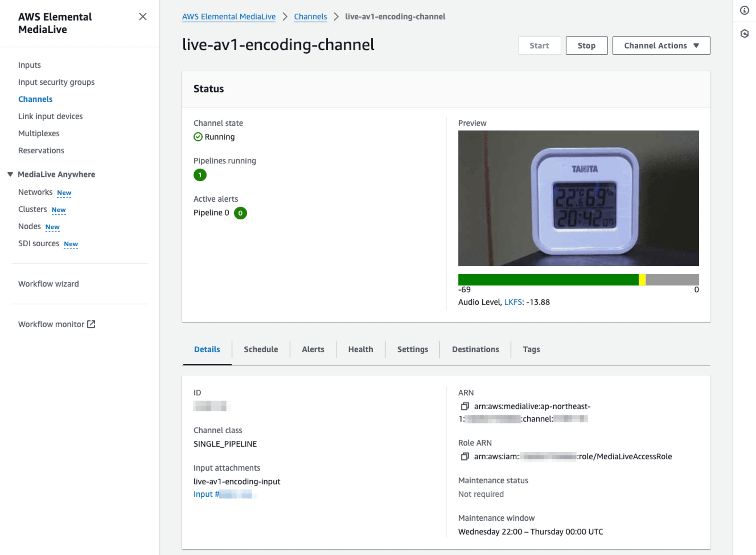Open the Health tab

point(361,349)
